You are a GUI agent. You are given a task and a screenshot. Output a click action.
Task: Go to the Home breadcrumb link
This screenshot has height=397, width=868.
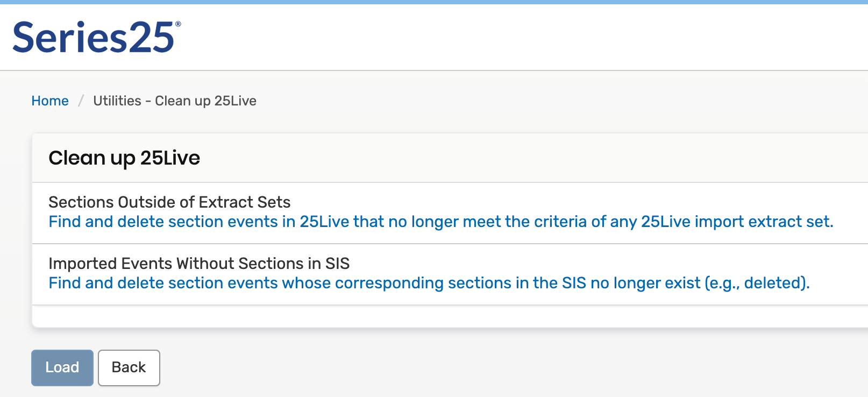coord(50,101)
